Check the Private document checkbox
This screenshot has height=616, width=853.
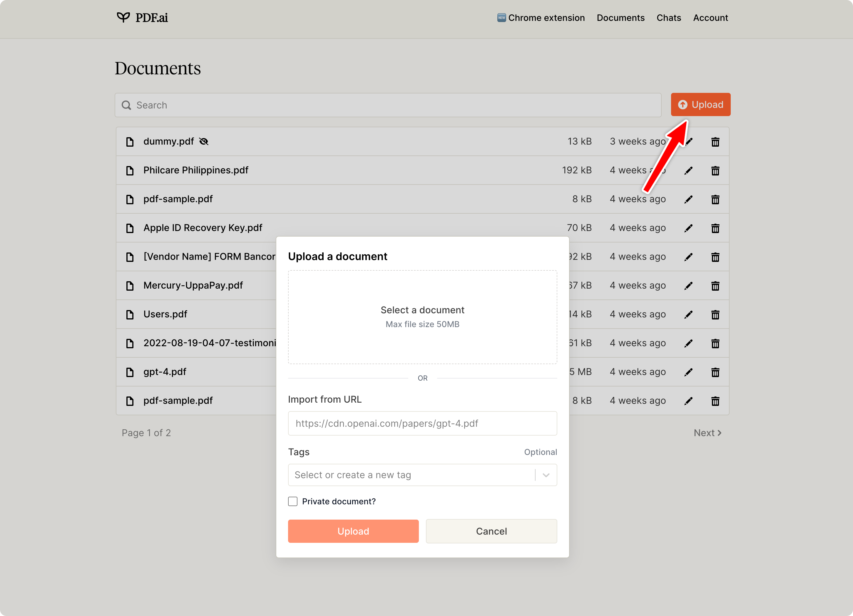tap(292, 501)
